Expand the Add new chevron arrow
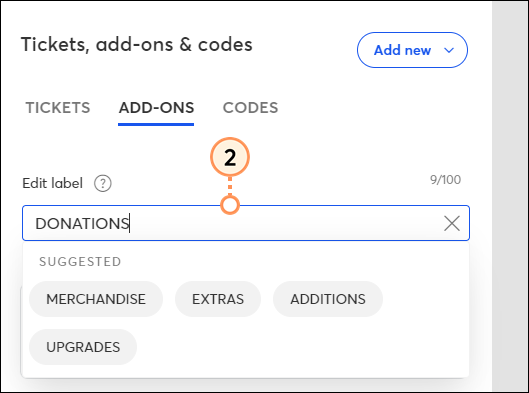This screenshot has height=393, width=529. coord(449,50)
